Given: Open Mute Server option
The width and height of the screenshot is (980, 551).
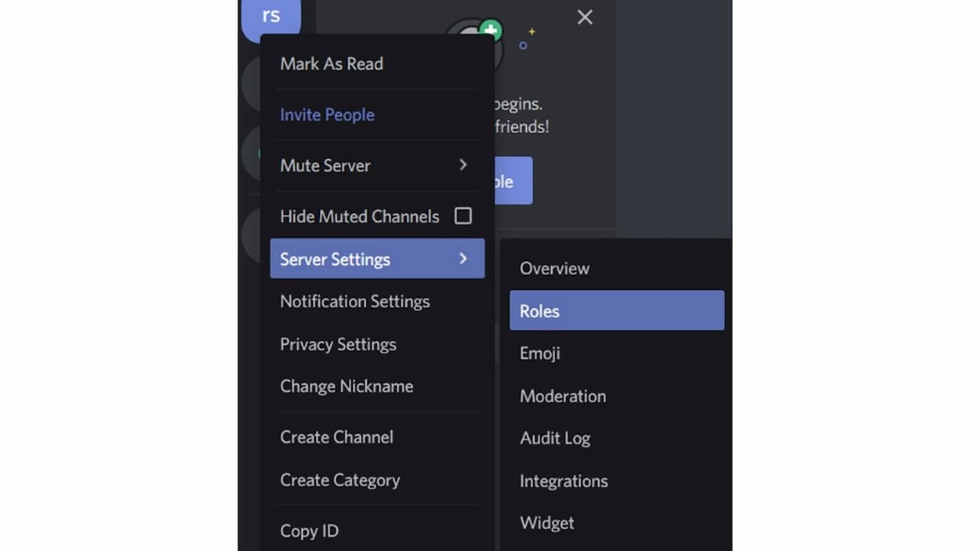Looking at the screenshot, I should [x=325, y=165].
